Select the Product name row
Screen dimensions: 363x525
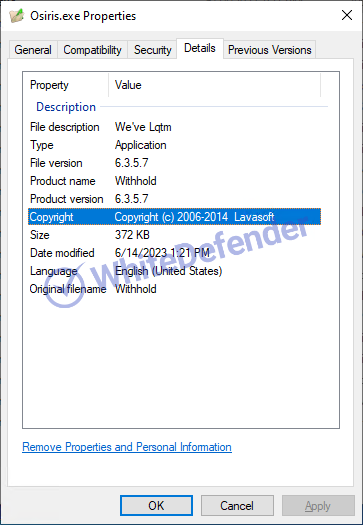pyautogui.click(x=174, y=181)
